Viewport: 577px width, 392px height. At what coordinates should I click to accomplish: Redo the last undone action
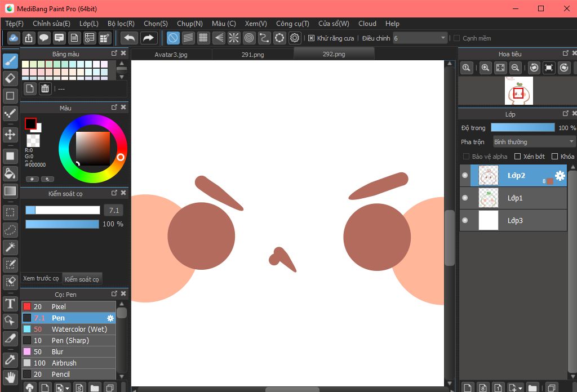[148, 38]
